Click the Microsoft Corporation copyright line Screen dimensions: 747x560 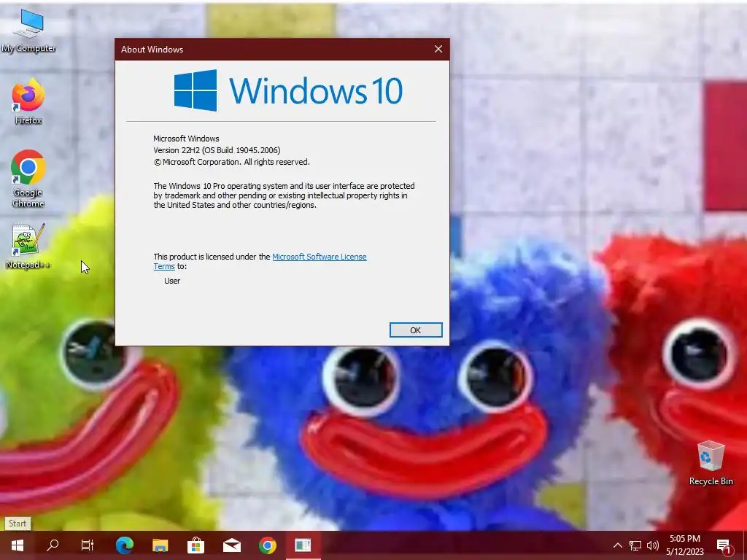(x=231, y=162)
